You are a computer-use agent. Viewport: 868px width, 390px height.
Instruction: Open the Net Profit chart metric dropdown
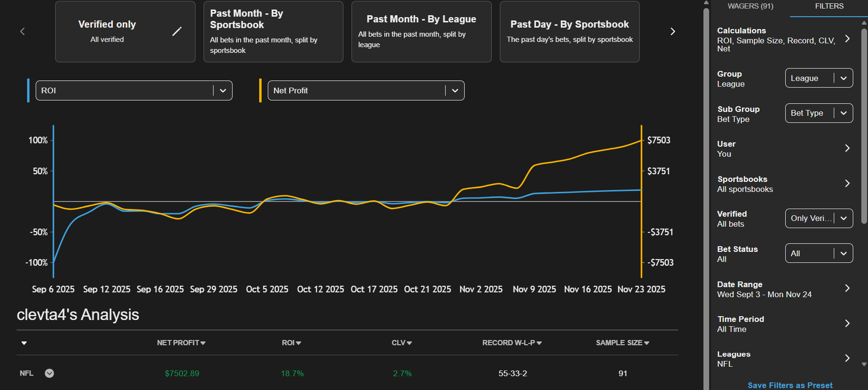(x=366, y=90)
